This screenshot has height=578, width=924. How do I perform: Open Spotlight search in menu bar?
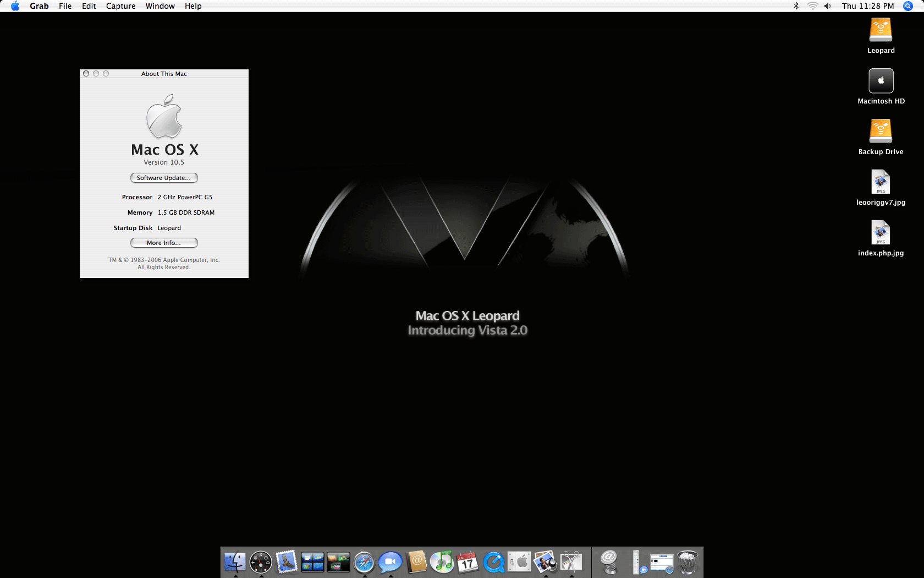coord(908,6)
